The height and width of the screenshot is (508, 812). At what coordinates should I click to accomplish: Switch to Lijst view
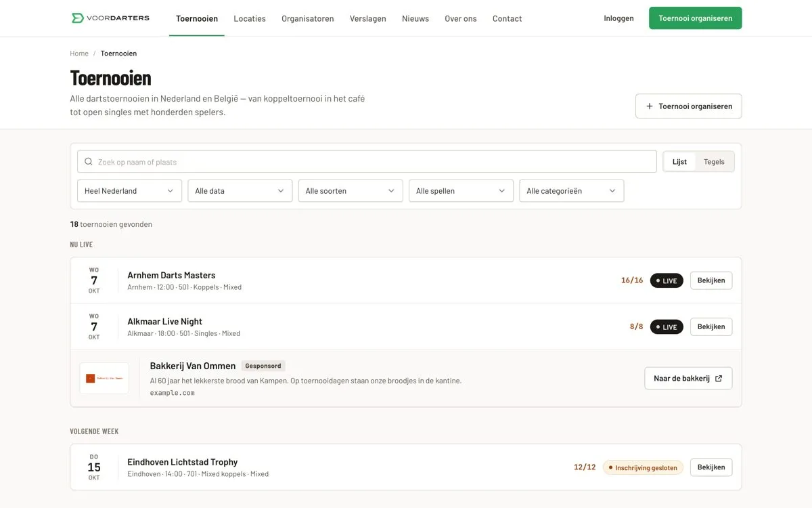click(x=679, y=162)
